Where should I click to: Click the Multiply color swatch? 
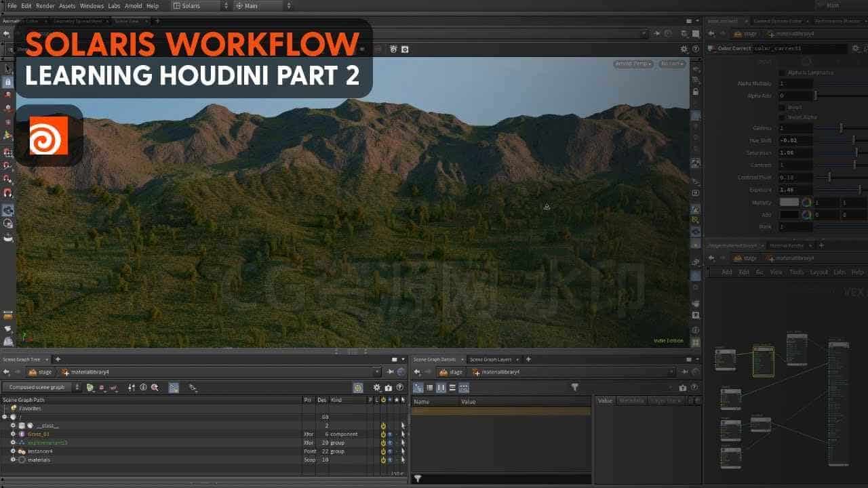(789, 202)
